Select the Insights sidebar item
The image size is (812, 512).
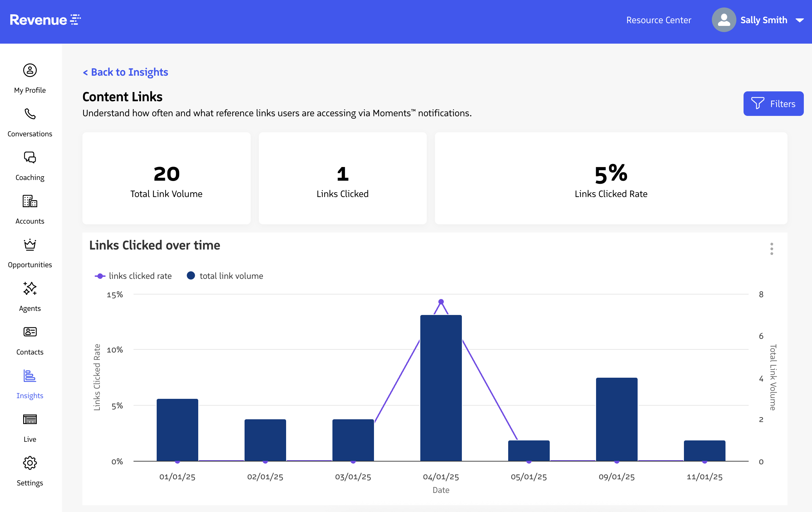(x=30, y=383)
